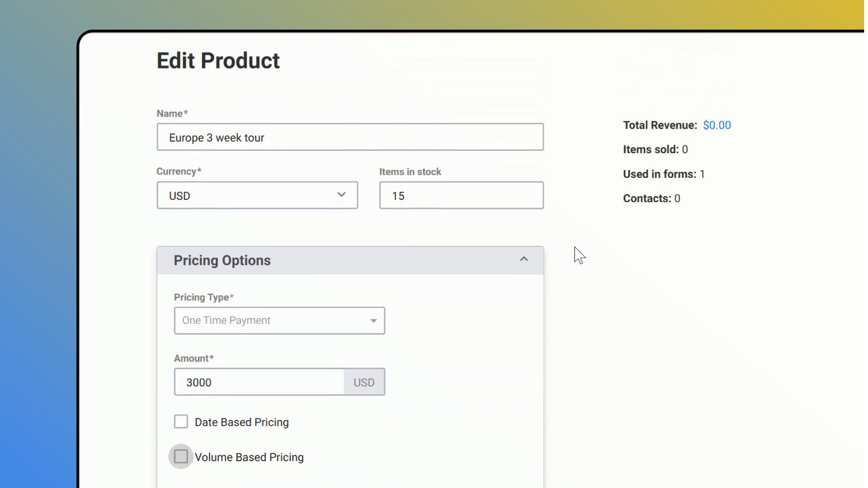
Task: Open the $0.00 Total Revenue link
Action: [717, 125]
